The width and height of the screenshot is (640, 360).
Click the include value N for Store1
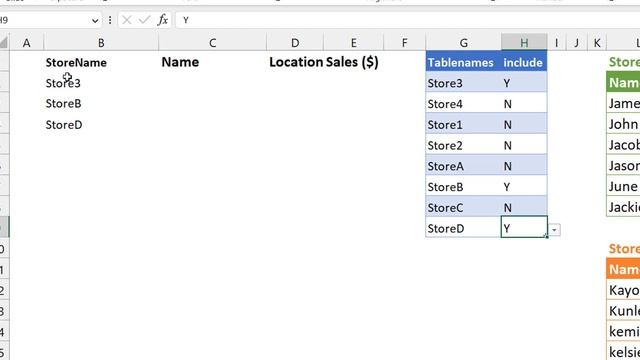[524, 125]
